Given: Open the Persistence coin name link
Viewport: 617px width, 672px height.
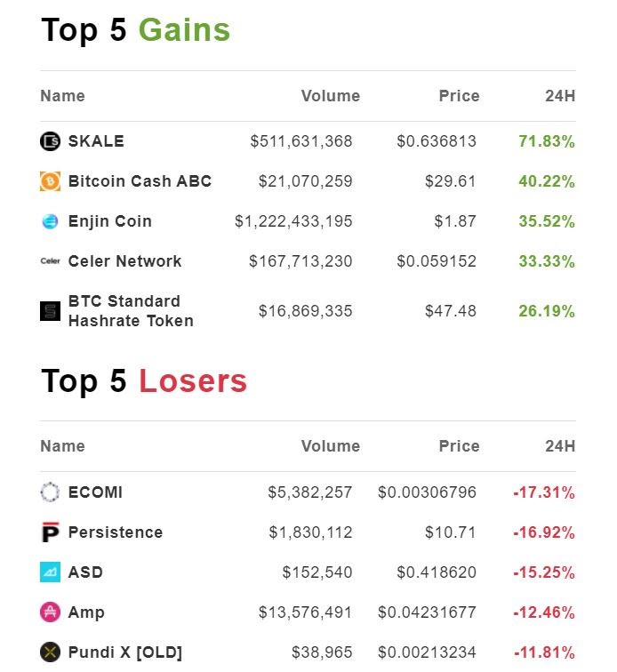Looking at the screenshot, I should 116,532.
